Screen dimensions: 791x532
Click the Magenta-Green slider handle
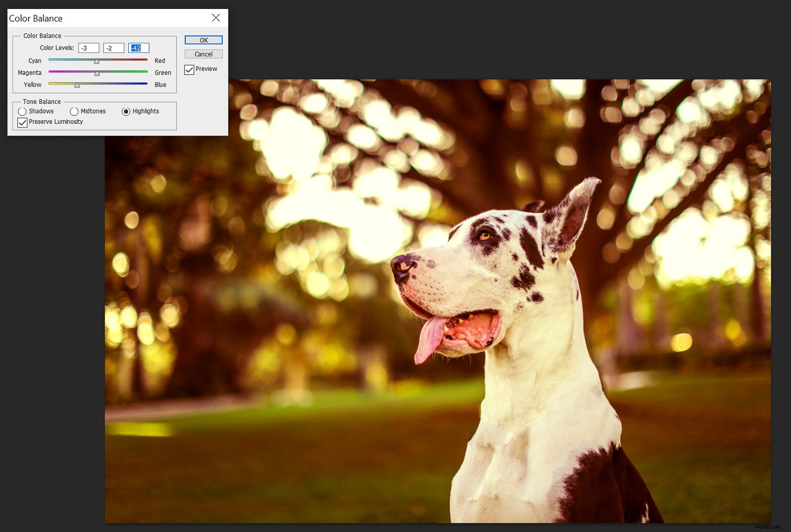(97, 73)
